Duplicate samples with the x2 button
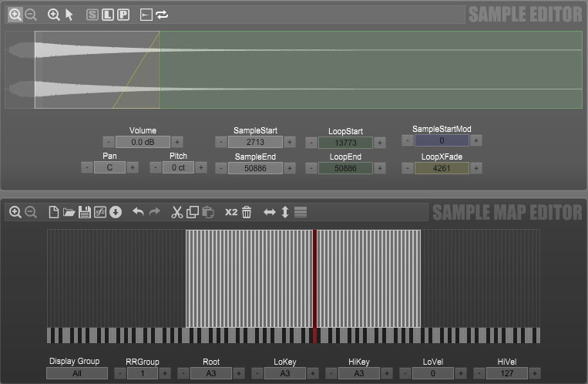Screen dimensions: 588x384 pyautogui.click(x=231, y=212)
